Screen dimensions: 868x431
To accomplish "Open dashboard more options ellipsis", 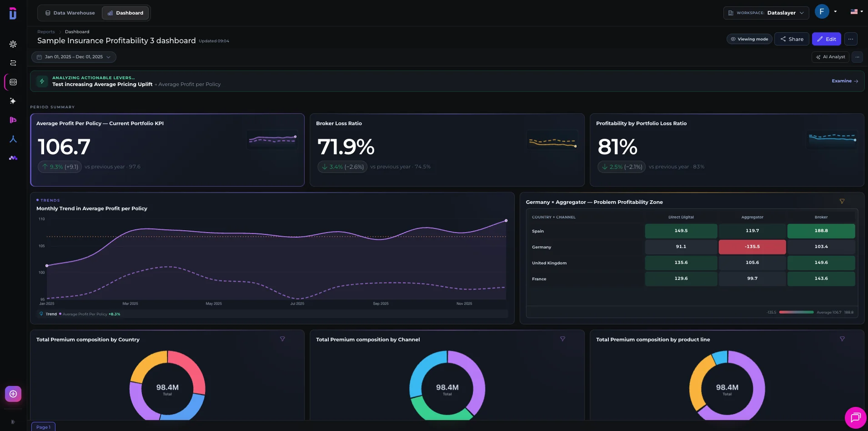I will [851, 39].
